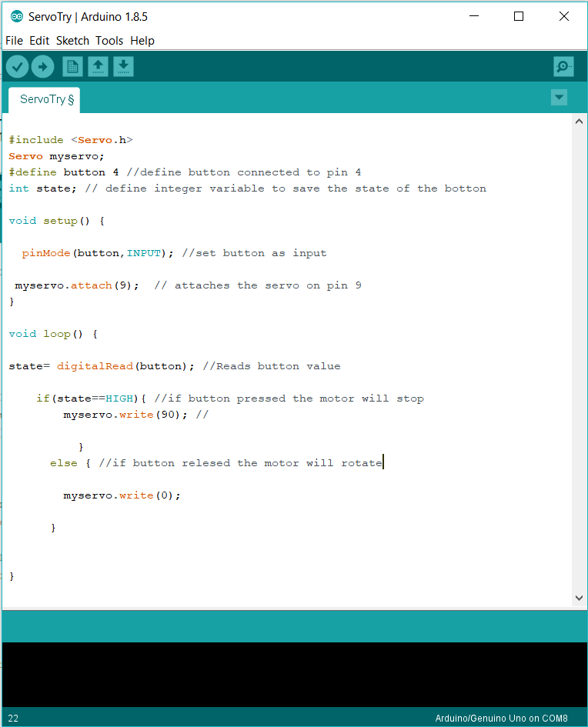Screen dimensions: 588x727
Task: Open the Tools menu
Action: click(109, 41)
